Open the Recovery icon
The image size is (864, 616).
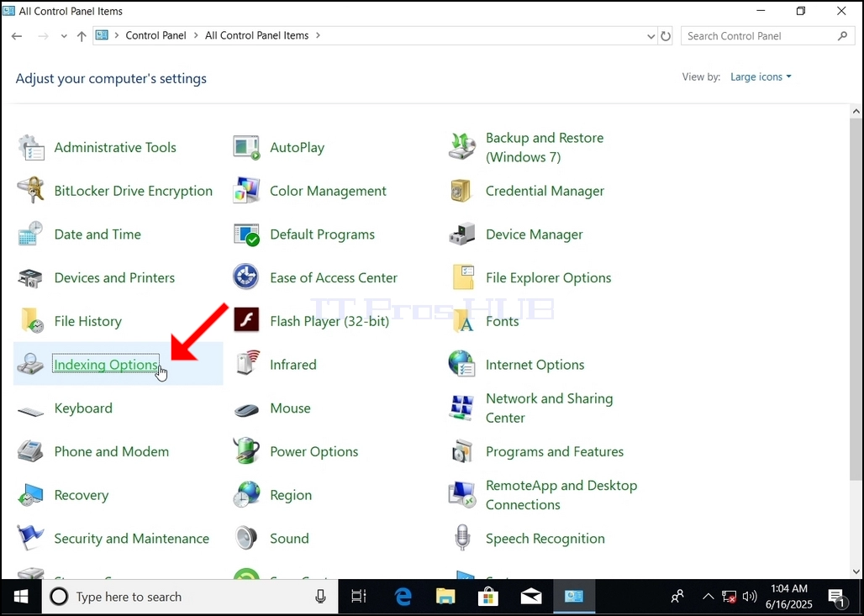pyautogui.click(x=30, y=495)
